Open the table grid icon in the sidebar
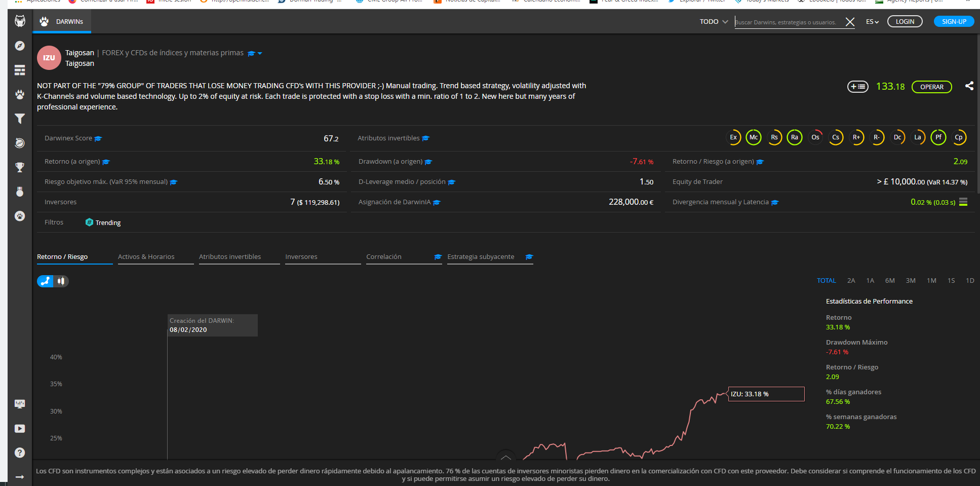 click(x=20, y=70)
